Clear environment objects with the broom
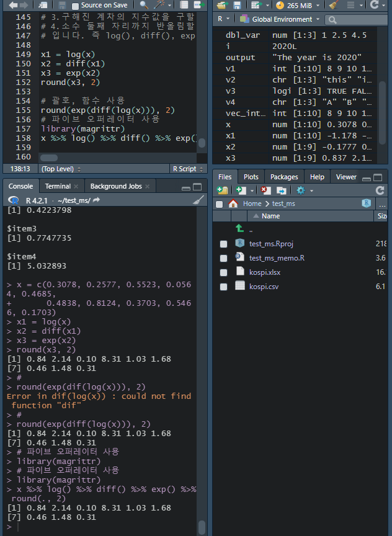This screenshot has height=536, width=392. click(x=334, y=5)
